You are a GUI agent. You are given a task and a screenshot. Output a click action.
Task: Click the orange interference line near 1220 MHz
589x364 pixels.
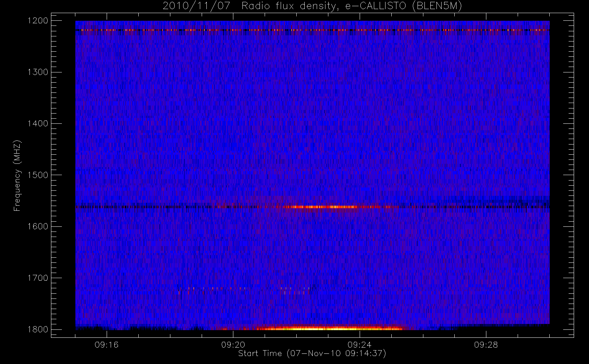pyautogui.click(x=312, y=30)
